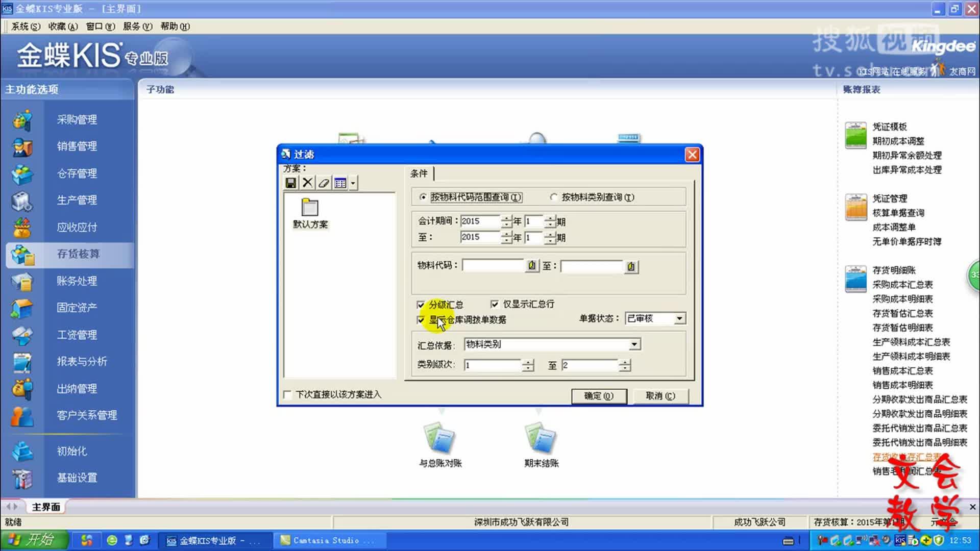Open the 系统 menu

point(26,27)
